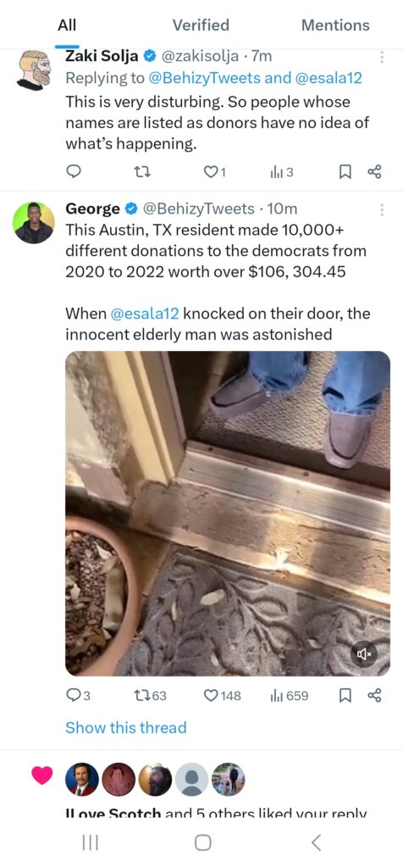The height and width of the screenshot is (868, 403).
Task: View analytics showing 3 views
Action: [282, 172]
